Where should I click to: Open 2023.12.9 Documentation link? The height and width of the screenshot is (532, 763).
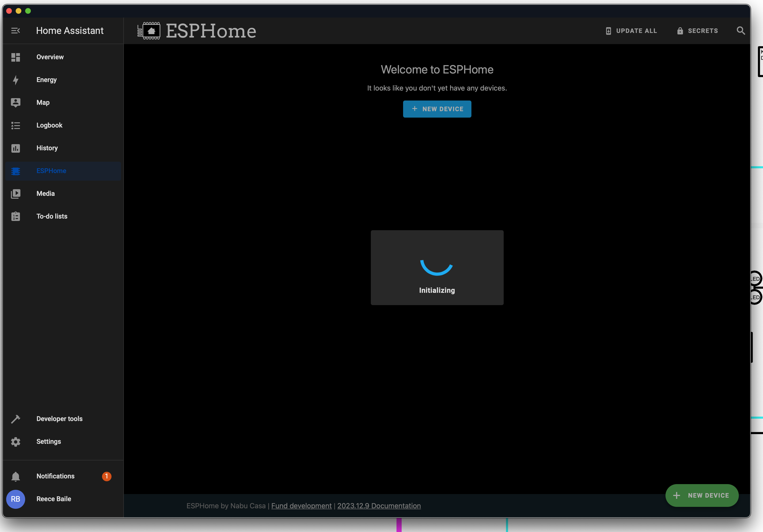pyautogui.click(x=379, y=506)
